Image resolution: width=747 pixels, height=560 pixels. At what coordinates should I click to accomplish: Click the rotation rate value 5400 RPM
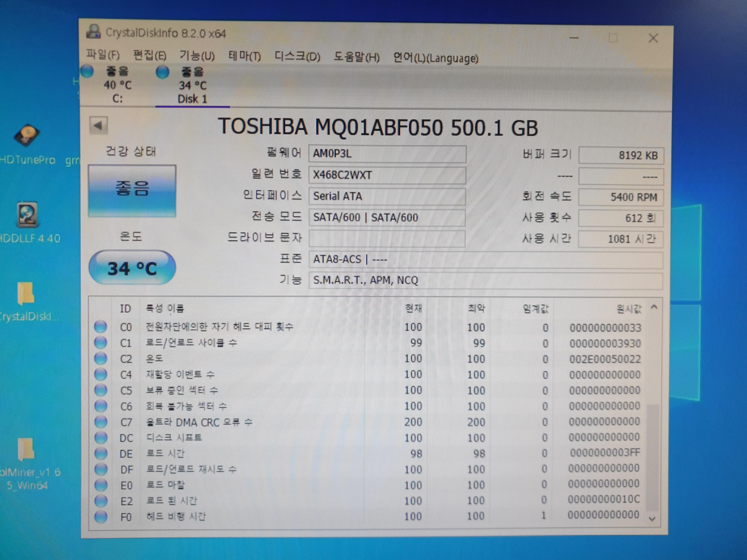621,197
